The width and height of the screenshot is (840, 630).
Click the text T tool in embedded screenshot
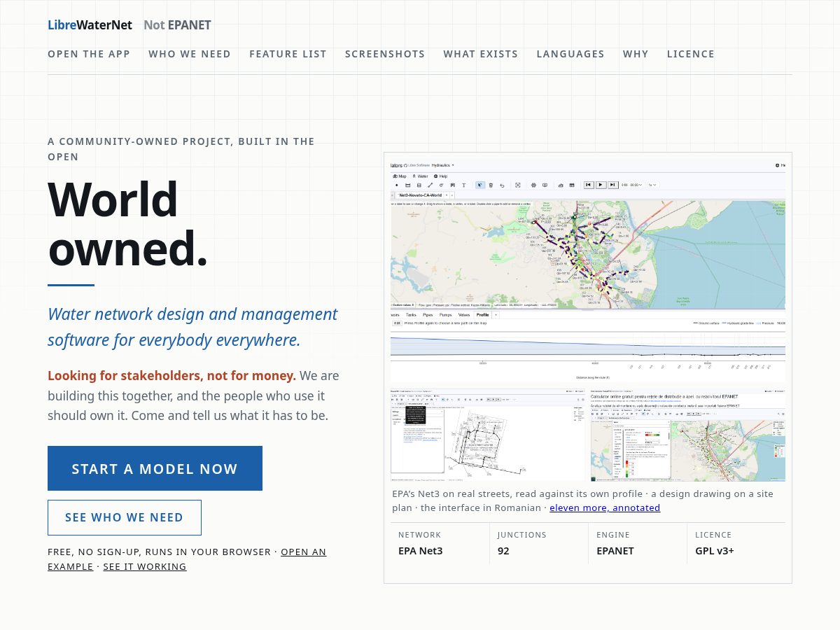point(463,185)
